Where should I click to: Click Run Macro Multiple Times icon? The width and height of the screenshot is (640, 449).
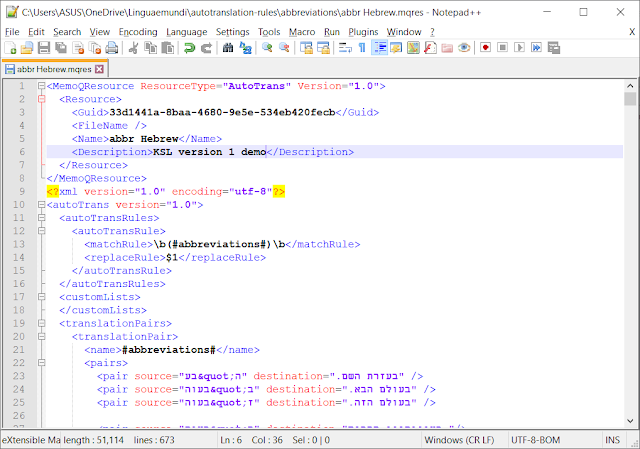pos(536,48)
